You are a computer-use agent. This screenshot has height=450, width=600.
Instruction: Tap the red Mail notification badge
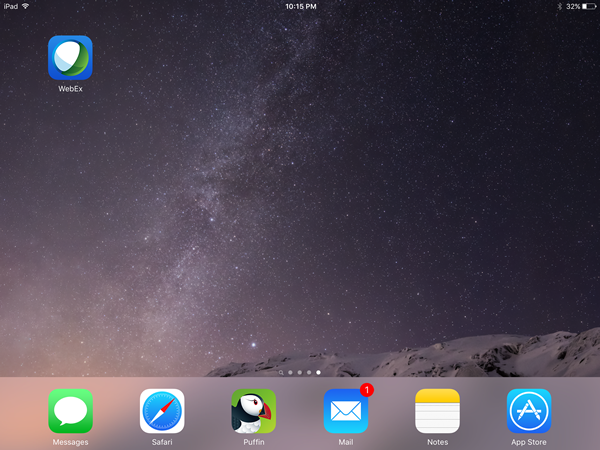point(367,390)
